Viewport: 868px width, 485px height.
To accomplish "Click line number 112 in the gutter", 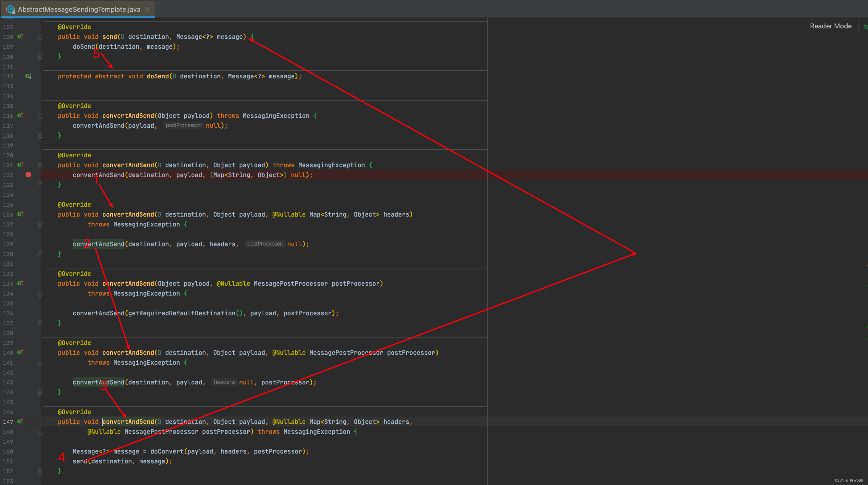I will (8, 77).
